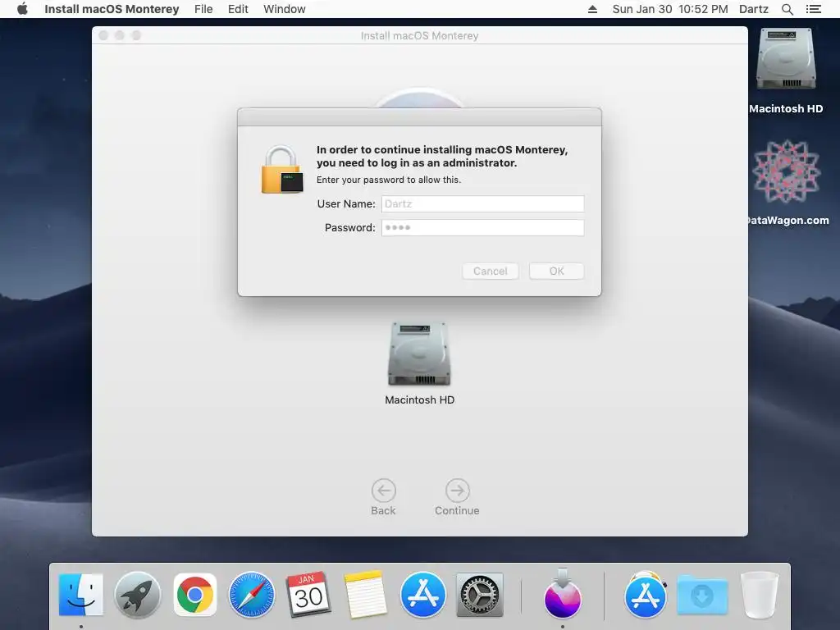The height and width of the screenshot is (630, 840).
Task: Open Launchpad from the Dock
Action: coord(138,595)
